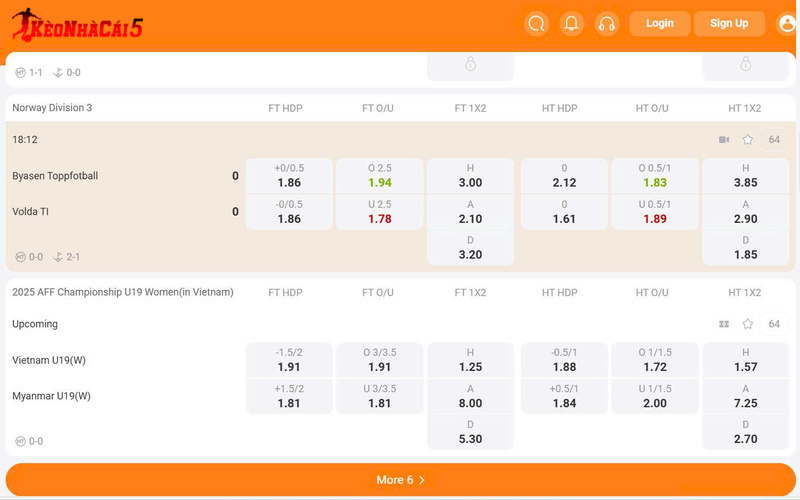Click locked odds icon under HT 1X2

pyautogui.click(x=745, y=65)
